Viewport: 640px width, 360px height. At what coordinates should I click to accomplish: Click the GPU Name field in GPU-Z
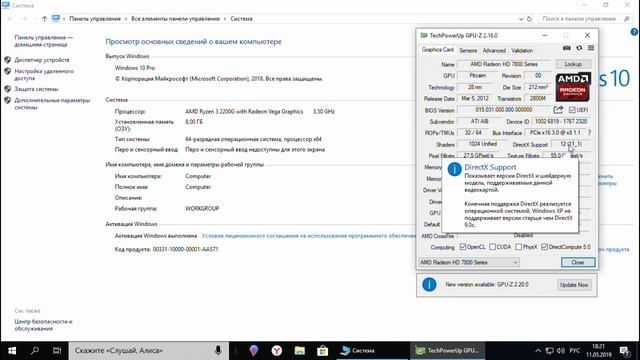504,64
